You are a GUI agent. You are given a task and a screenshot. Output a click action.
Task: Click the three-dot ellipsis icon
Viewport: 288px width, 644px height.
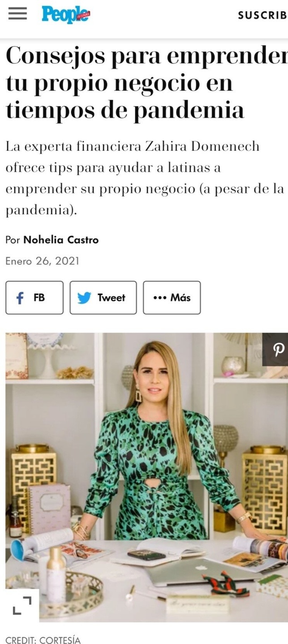[x=159, y=298]
